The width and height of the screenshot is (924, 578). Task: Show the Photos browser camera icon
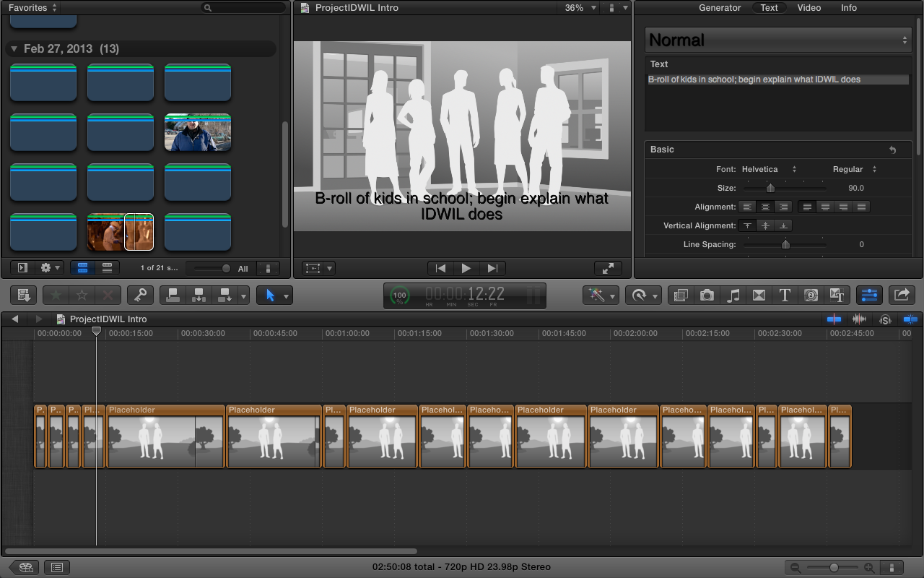[707, 295]
